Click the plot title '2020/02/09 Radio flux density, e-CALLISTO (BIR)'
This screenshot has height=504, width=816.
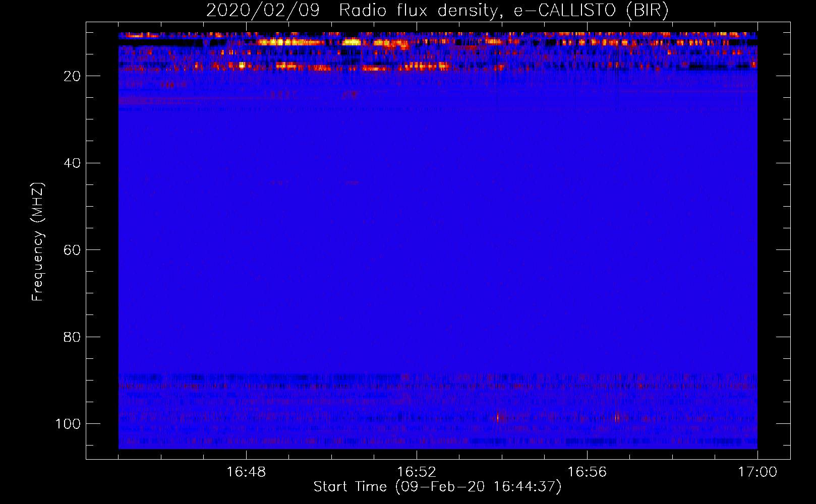(437, 11)
